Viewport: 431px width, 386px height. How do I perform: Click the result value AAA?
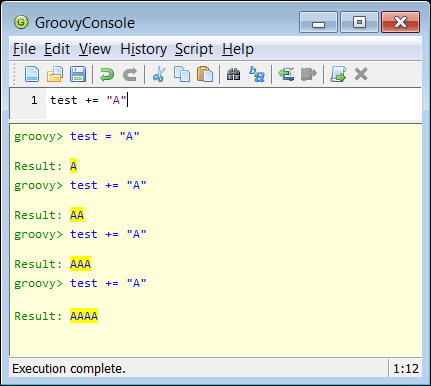pyautogui.click(x=80, y=264)
